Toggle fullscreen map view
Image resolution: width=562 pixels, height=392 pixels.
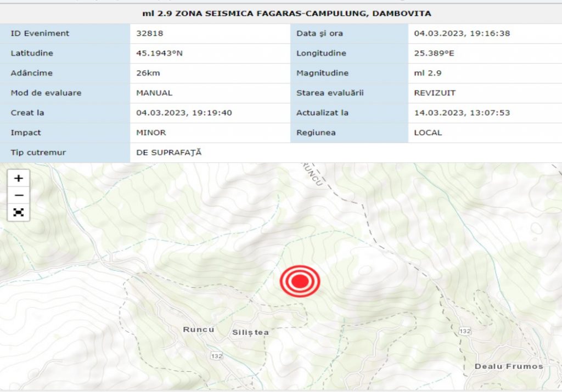19,212
